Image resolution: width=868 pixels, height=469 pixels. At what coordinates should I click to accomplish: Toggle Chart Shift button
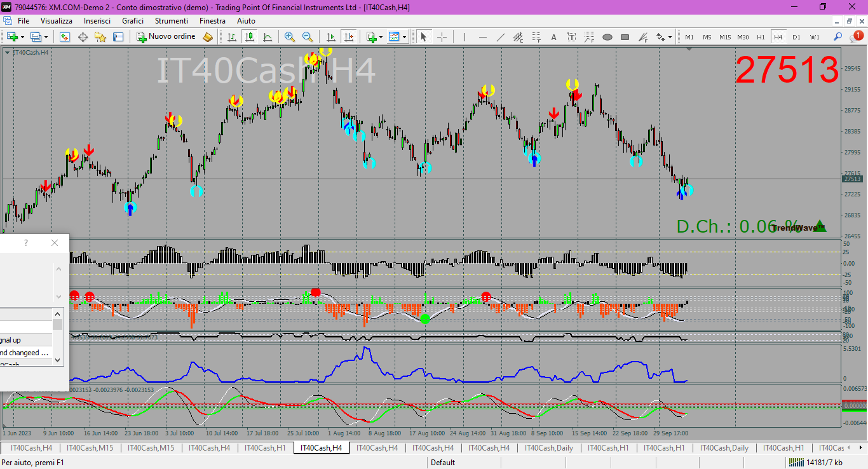(348, 37)
